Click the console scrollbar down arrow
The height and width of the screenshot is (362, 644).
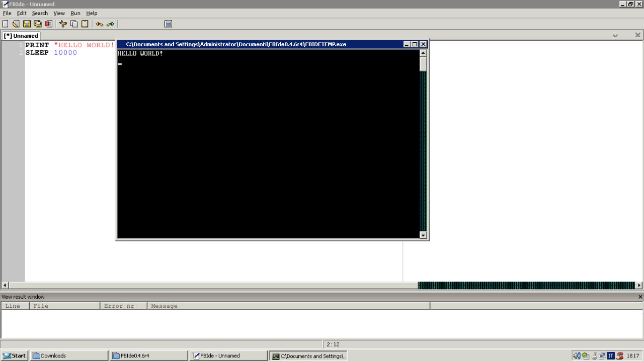pos(423,235)
